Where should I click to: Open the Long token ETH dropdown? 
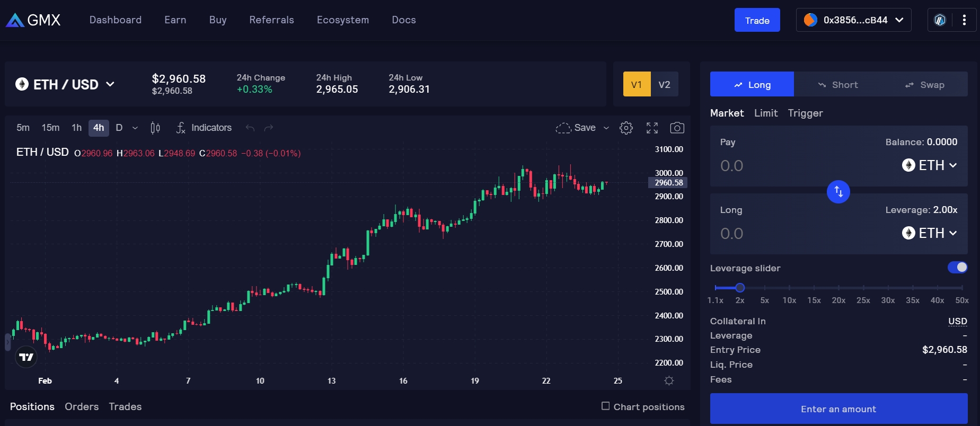(930, 233)
